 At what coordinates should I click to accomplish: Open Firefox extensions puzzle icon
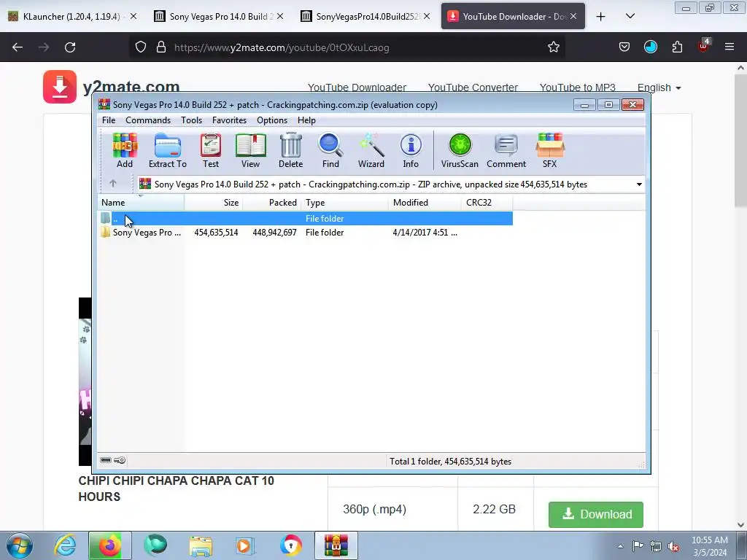pyautogui.click(x=677, y=47)
